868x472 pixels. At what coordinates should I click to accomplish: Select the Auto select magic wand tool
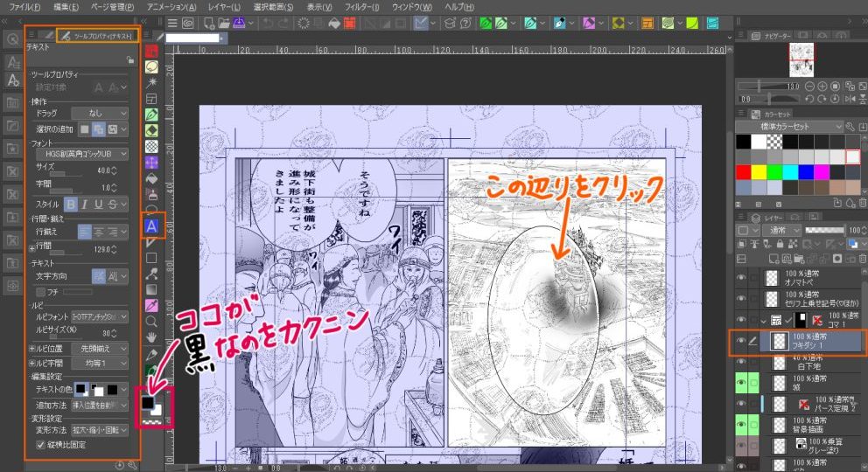tap(151, 83)
